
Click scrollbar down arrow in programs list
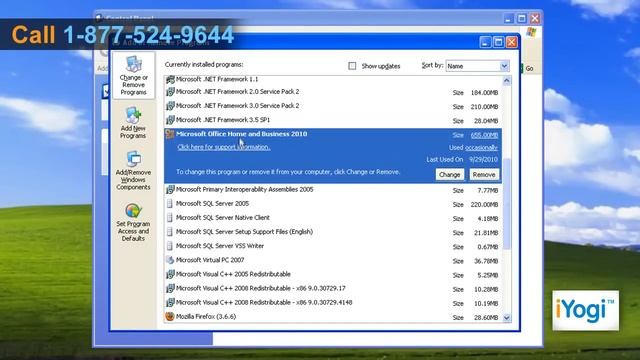(x=507, y=318)
